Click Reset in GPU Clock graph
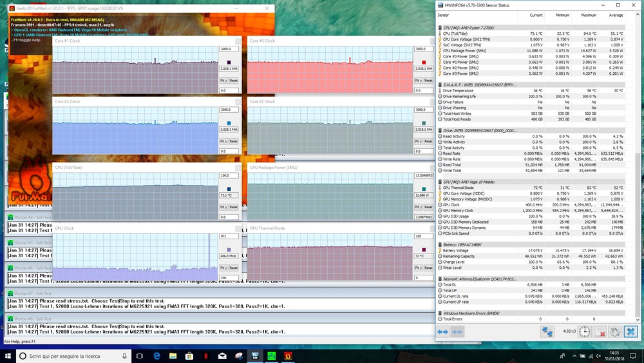Image resolution: width=644 pixels, height=363 pixels. [233, 268]
